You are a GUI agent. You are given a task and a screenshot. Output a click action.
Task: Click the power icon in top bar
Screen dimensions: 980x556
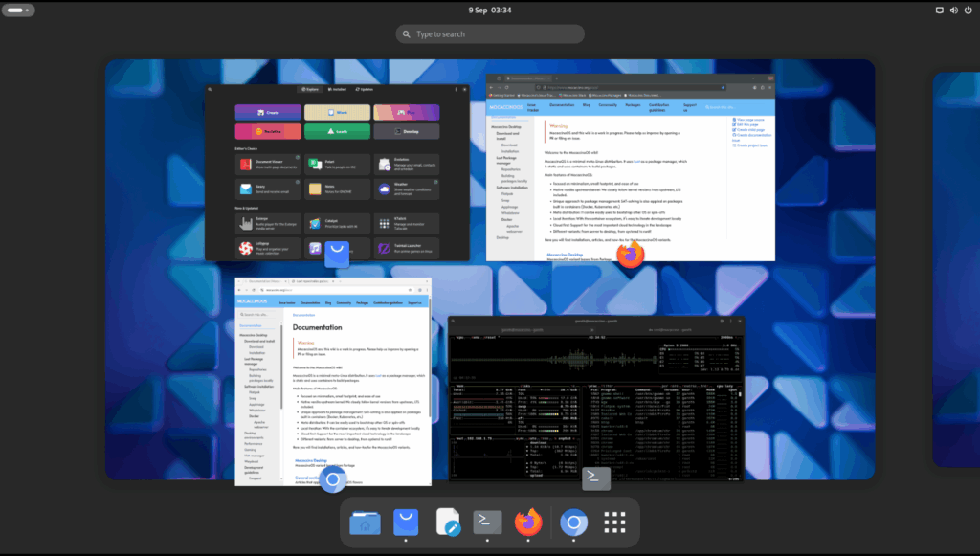point(964,10)
